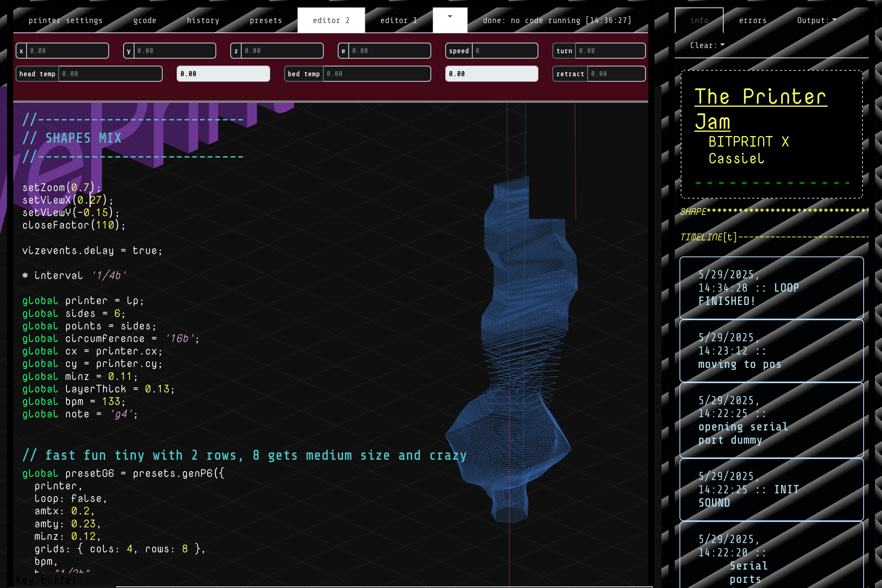882x588 pixels.
Task: Click the turn value field
Action: (610, 51)
